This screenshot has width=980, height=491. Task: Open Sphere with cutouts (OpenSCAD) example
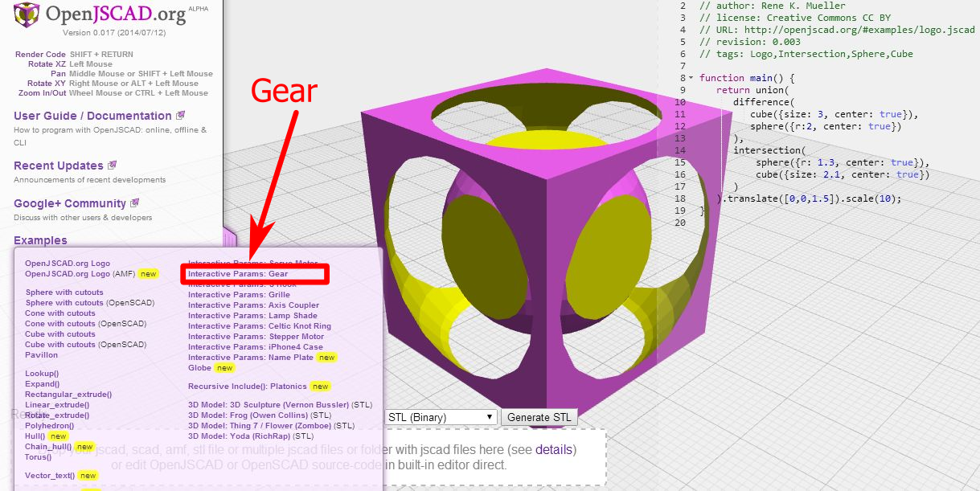pyautogui.click(x=90, y=303)
